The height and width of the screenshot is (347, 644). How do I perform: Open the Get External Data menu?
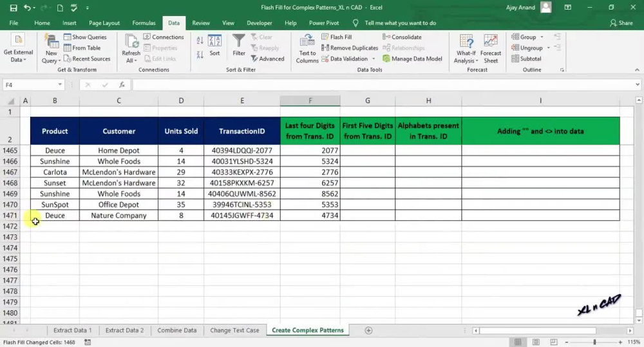pyautogui.click(x=18, y=49)
